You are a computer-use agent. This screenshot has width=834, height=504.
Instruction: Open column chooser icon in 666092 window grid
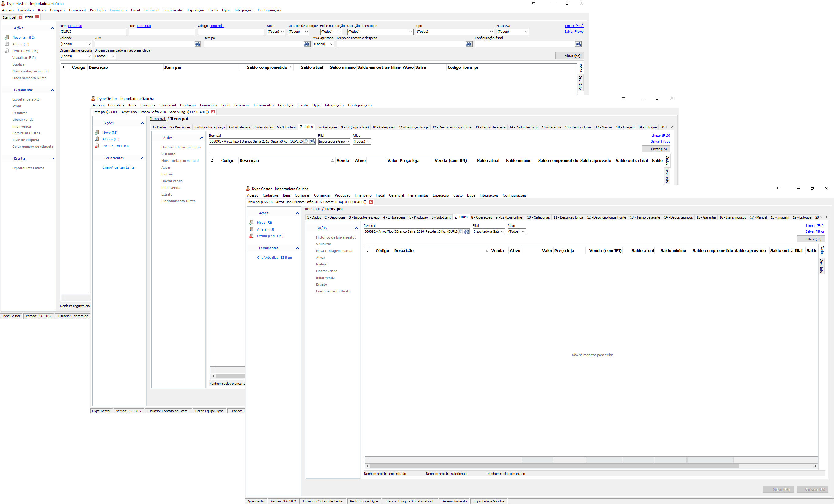(367, 251)
